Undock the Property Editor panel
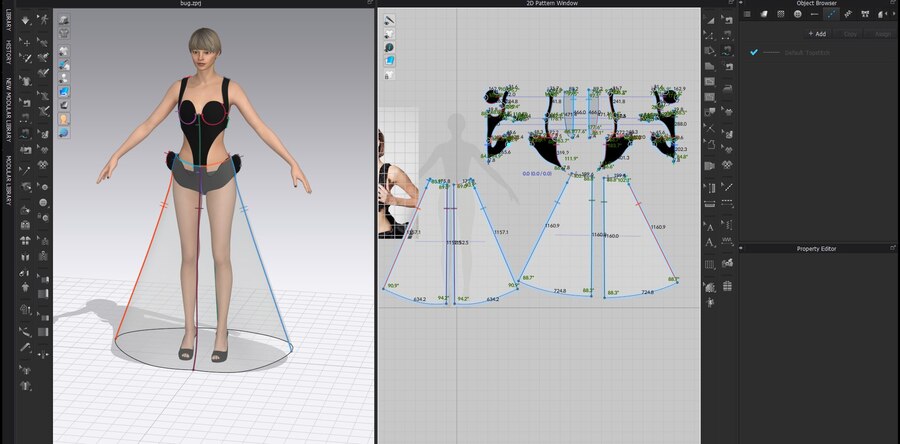The image size is (900, 444). click(x=893, y=248)
